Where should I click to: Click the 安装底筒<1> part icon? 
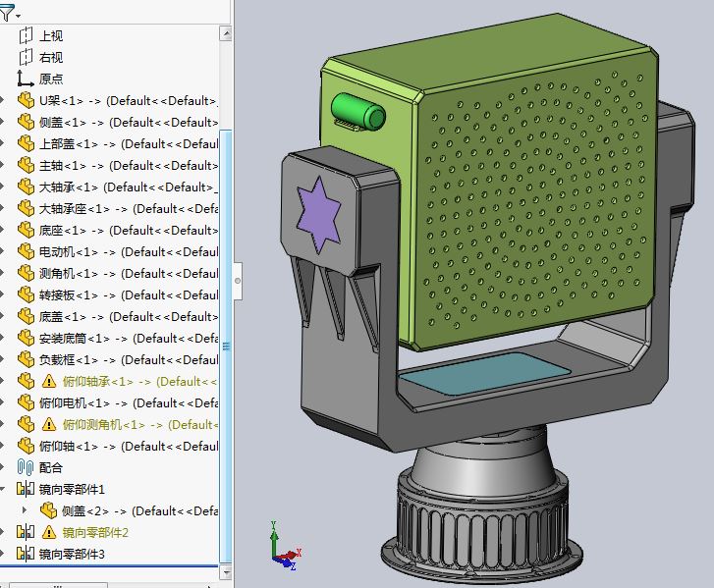point(26,338)
